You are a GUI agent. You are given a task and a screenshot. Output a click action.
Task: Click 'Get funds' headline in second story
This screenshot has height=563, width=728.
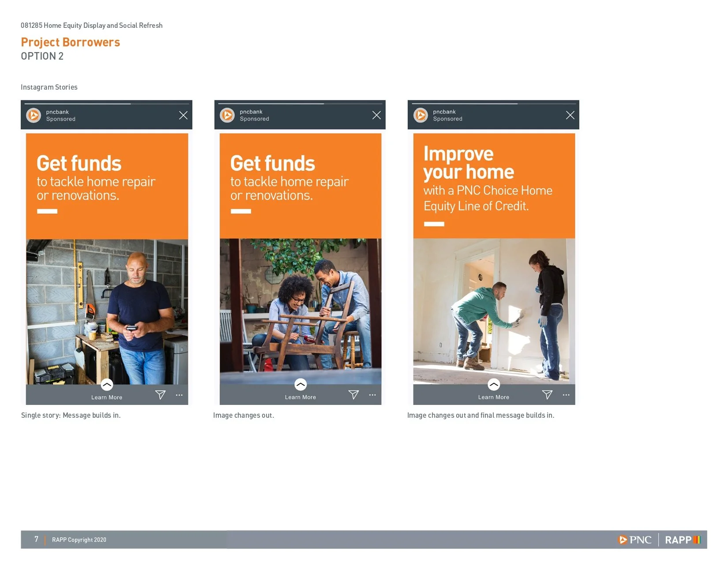(x=273, y=163)
